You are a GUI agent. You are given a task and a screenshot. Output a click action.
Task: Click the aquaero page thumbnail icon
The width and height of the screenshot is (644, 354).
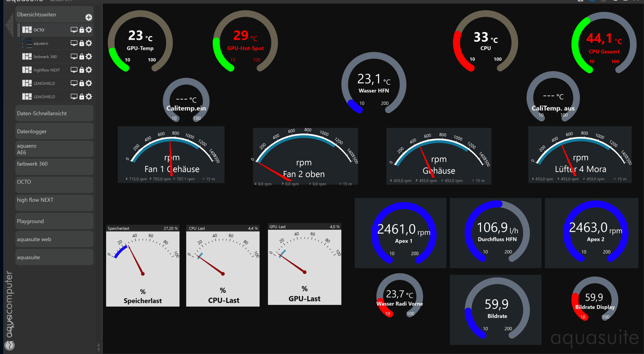(27, 43)
